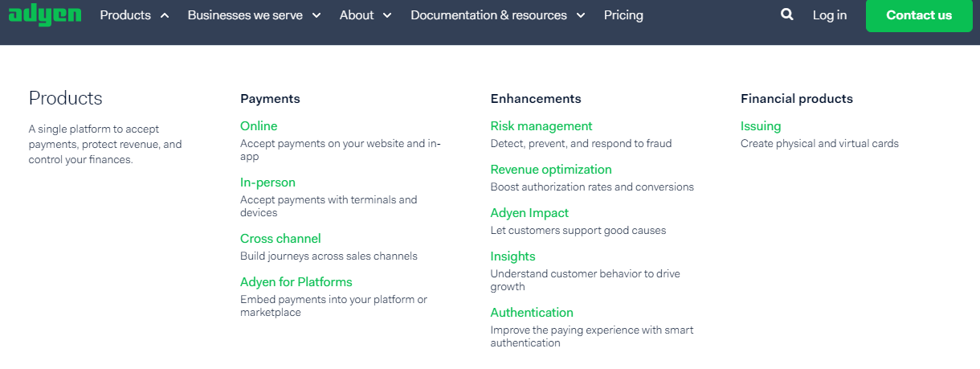Click the Log in link

pos(830,15)
